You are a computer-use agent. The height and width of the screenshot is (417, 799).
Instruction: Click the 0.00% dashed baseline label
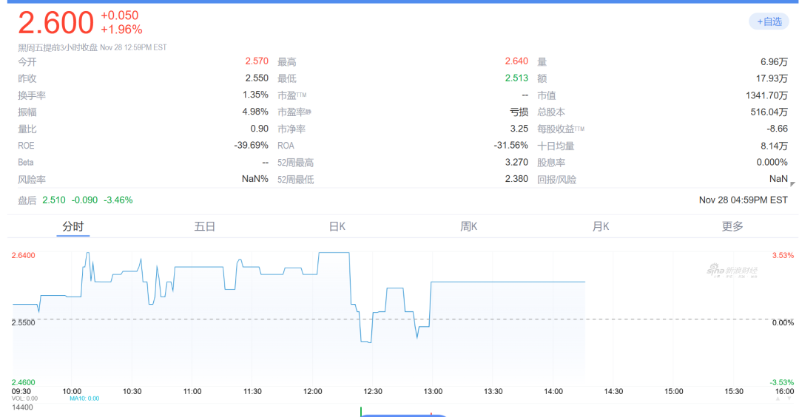pos(781,322)
